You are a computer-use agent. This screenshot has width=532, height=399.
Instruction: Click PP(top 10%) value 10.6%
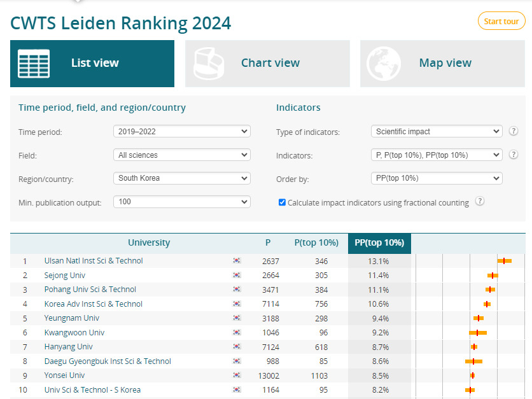pyautogui.click(x=378, y=304)
